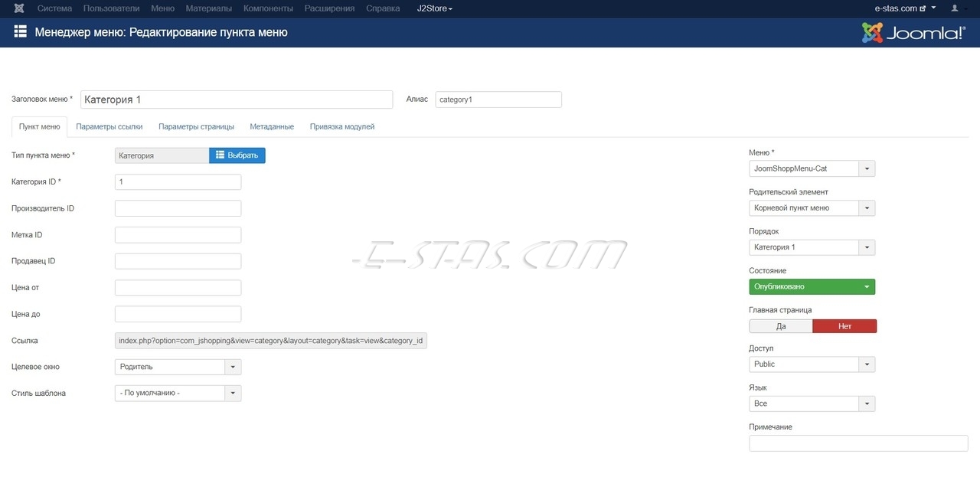Viewport: 980px width, 500px height.
Task: Click the Заголовок меню field
Action: [x=237, y=100]
